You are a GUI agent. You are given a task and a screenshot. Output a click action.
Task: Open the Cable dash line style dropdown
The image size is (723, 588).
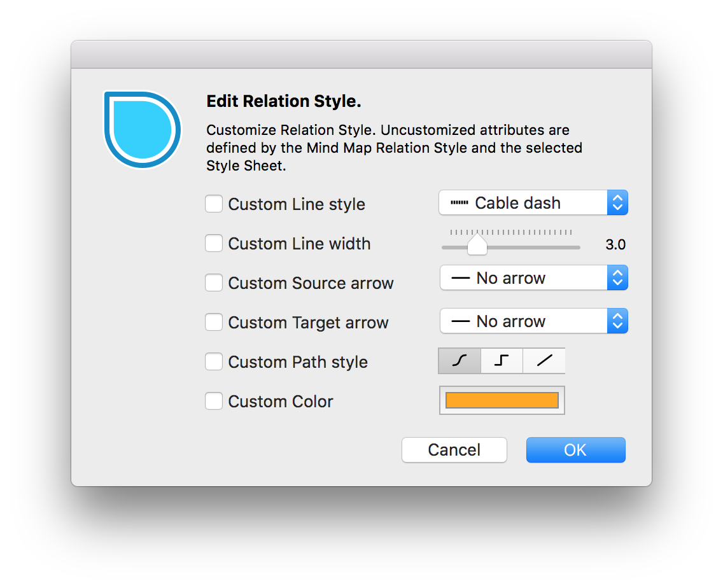tap(533, 203)
